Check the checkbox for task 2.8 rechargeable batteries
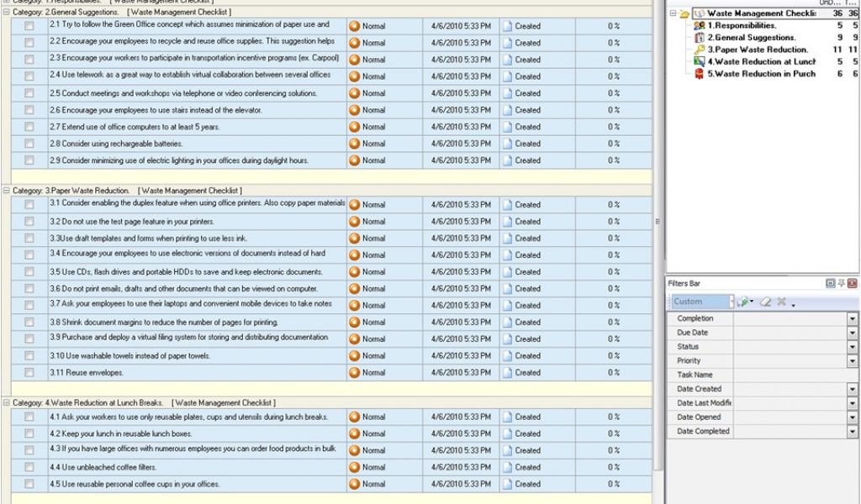Screen dimensions: 861x504 [30, 142]
